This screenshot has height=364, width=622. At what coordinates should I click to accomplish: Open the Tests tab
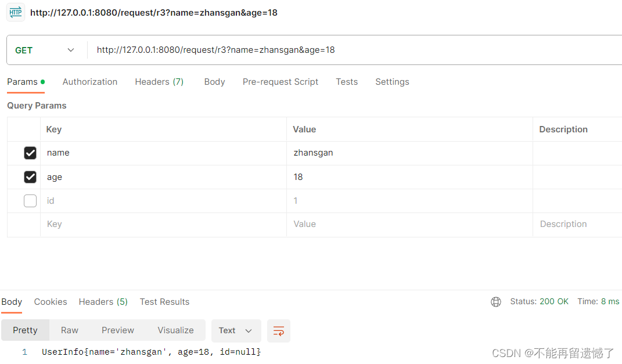[x=347, y=82]
